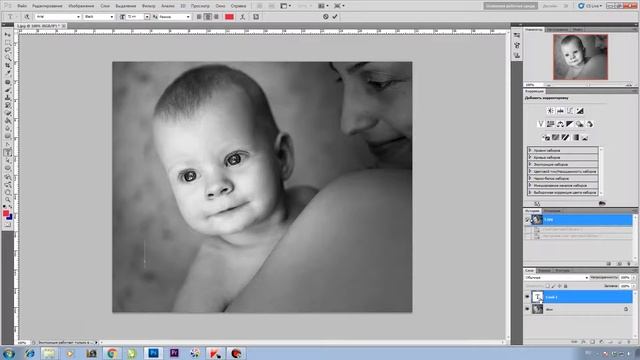Viewport: 640px width, 360px height.
Task: Open the Файл menu
Action: (22, 6)
